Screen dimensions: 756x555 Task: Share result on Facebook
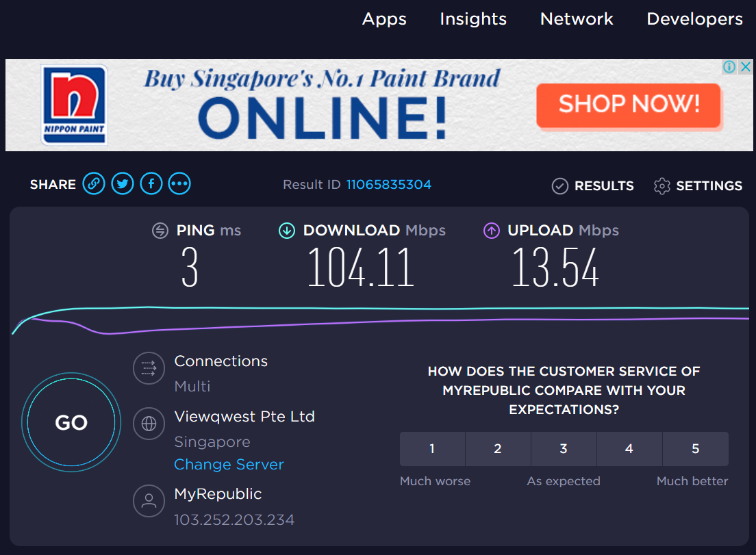(151, 184)
